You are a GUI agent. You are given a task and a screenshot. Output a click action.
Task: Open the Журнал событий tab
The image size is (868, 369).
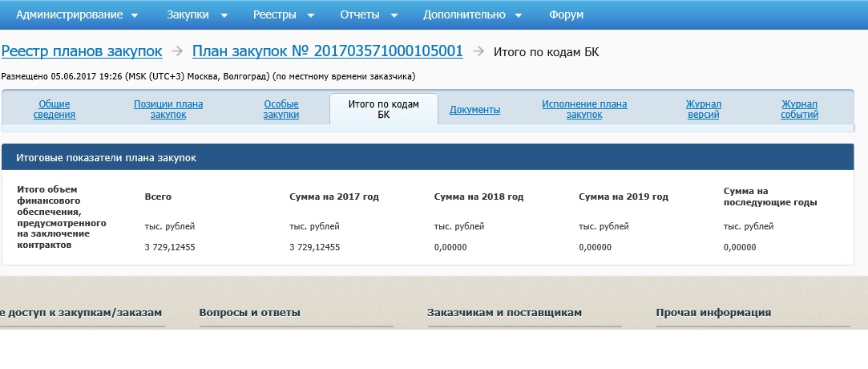point(799,109)
